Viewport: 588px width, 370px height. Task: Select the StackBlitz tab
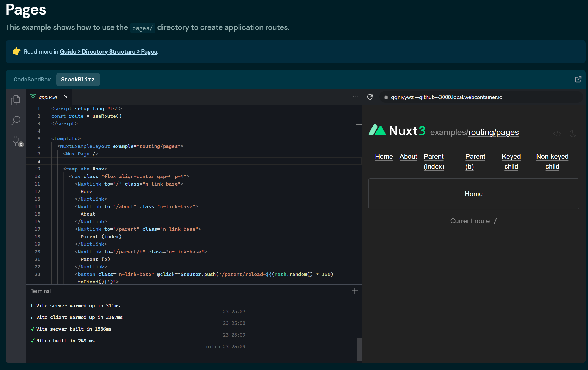(x=78, y=79)
